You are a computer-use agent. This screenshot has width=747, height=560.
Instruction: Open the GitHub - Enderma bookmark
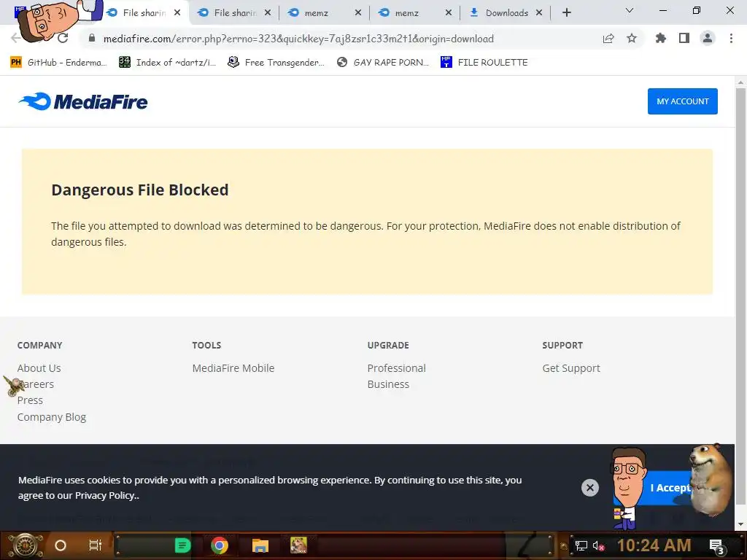tap(58, 63)
